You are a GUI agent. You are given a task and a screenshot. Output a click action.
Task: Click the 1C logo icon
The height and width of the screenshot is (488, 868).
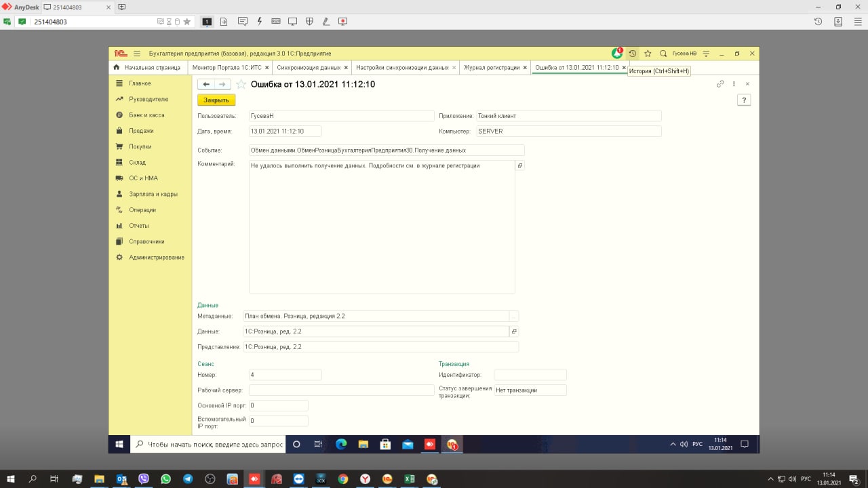pos(120,54)
